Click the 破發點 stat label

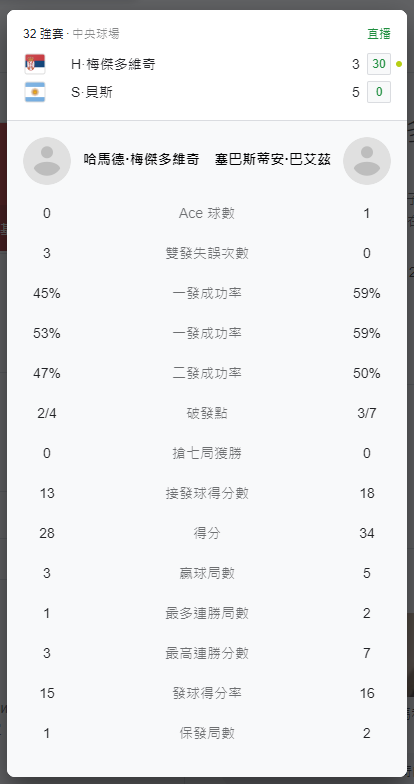[207, 414]
